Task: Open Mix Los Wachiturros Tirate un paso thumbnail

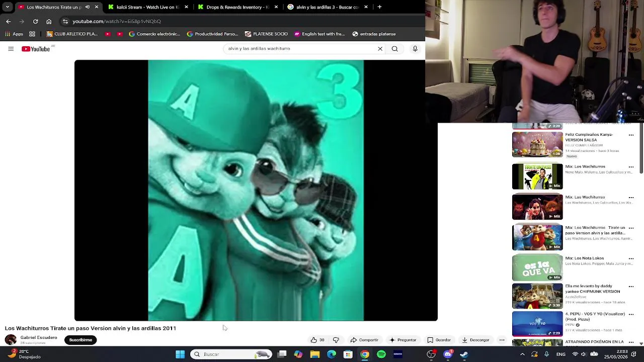Action: point(537,237)
